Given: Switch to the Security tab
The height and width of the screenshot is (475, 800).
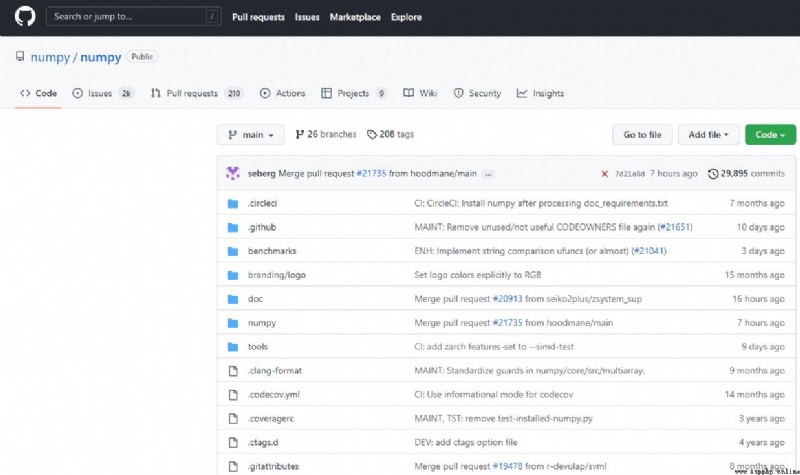Looking at the screenshot, I should tap(478, 93).
